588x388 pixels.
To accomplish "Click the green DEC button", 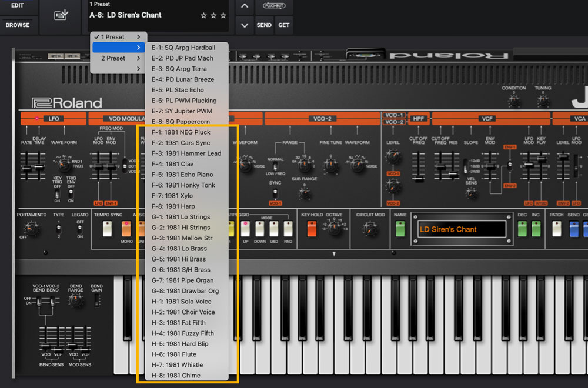I will (x=522, y=229).
